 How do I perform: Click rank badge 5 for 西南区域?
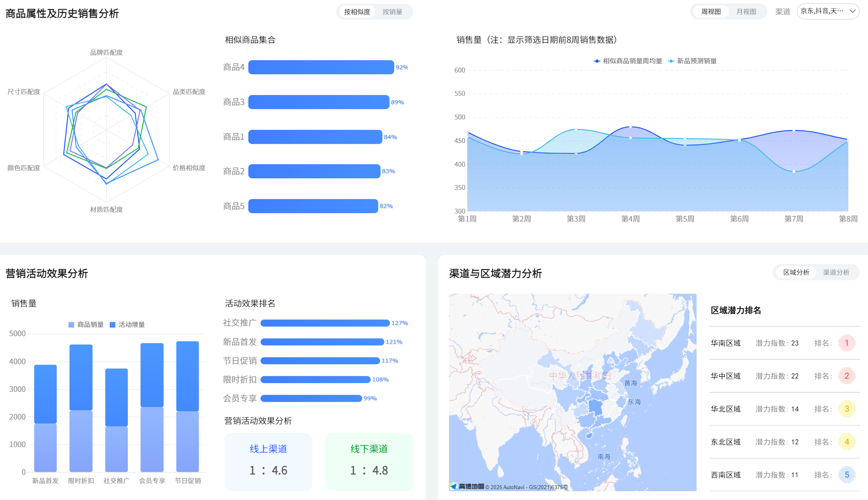pos(846,475)
